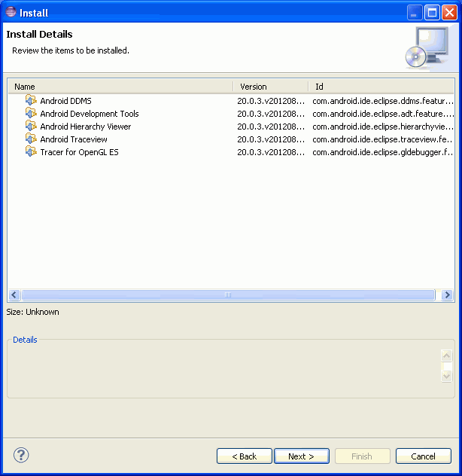The image size is (462, 476).
Task: Click the Android DDMS version cell
Action: 271,101
